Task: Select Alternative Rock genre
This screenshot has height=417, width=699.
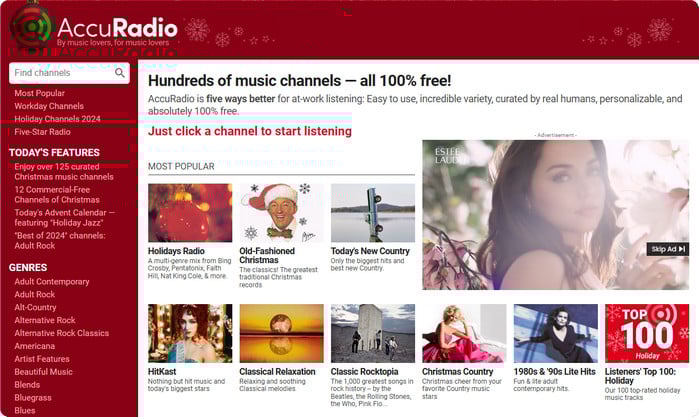Action: click(x=45, y=320)
